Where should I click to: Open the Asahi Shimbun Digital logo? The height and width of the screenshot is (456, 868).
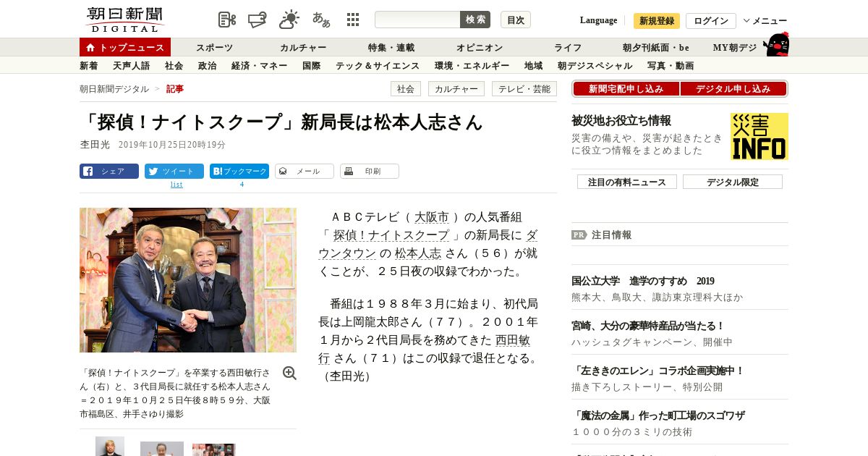point(125,20)
